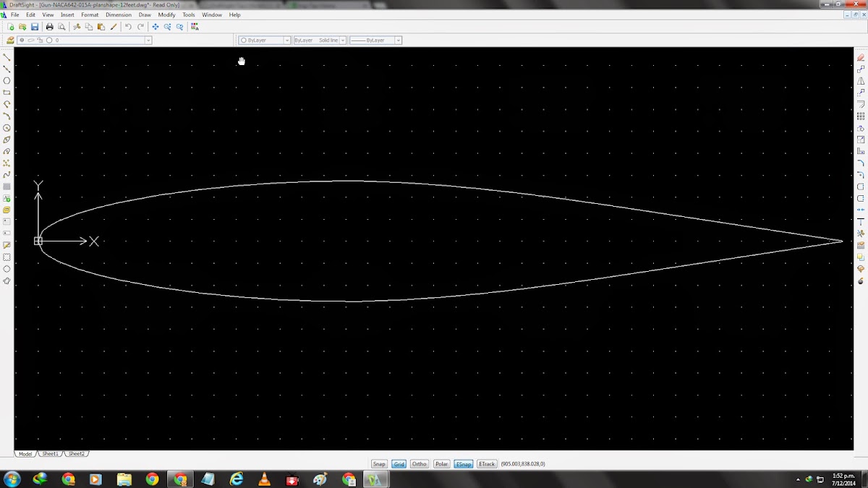The image size is (868, 488).
Task: Select the Polygon hexagon tool
Action: (x=7, y=80)
